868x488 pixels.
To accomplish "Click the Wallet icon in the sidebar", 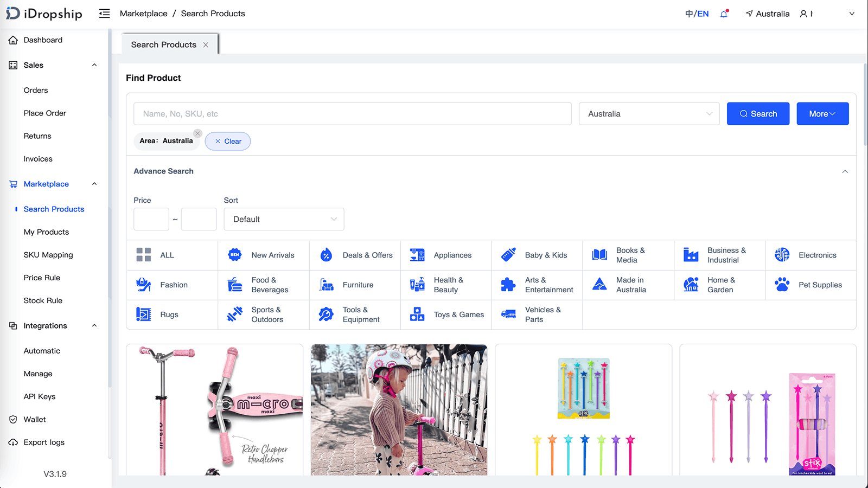I will pyautogui.click(x=12, y=419).
